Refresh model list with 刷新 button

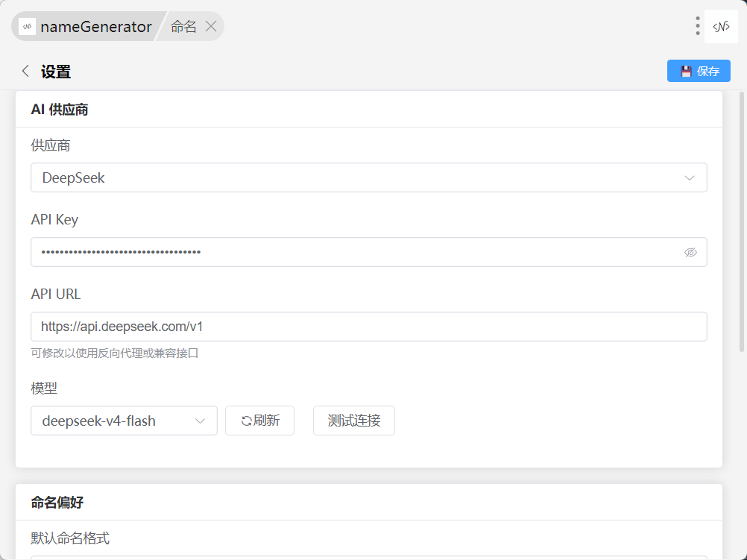click(259, 421)
